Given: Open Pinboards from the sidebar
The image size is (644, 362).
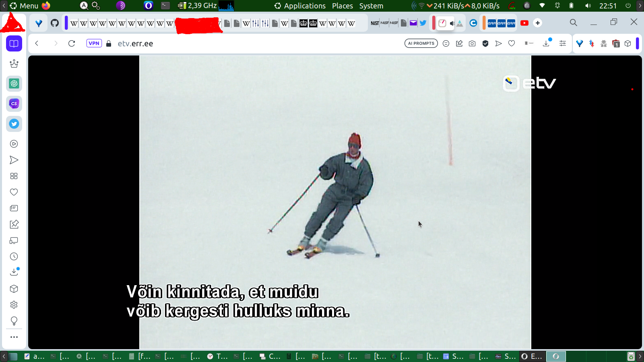Looking at the screenshot, I should 14,224.
